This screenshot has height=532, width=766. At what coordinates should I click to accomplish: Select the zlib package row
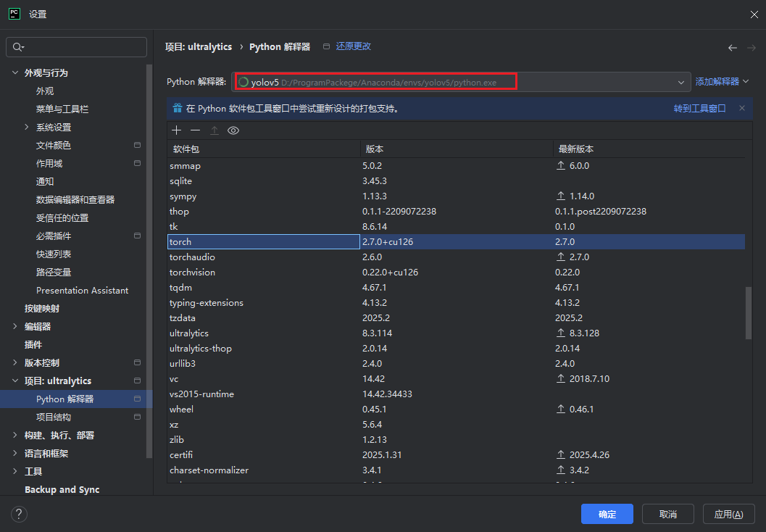pos(456,439)
